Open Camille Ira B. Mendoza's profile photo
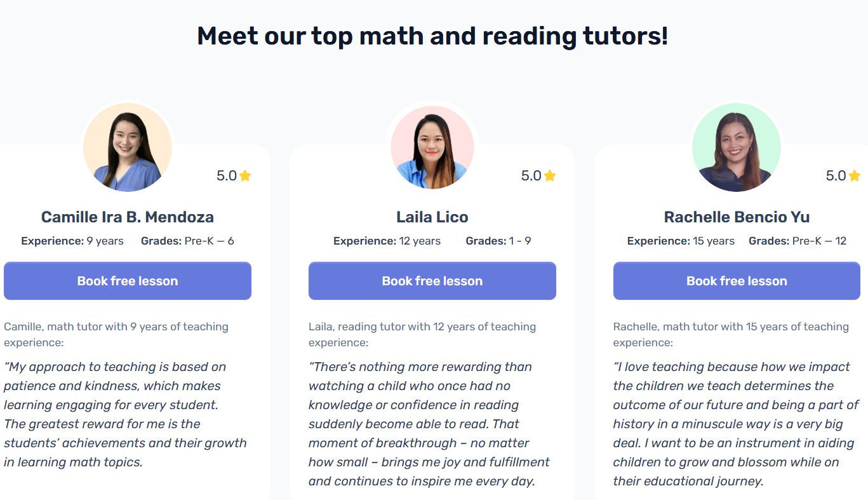The height and width of the screenshot is (500, 868). tap(128, 146)
